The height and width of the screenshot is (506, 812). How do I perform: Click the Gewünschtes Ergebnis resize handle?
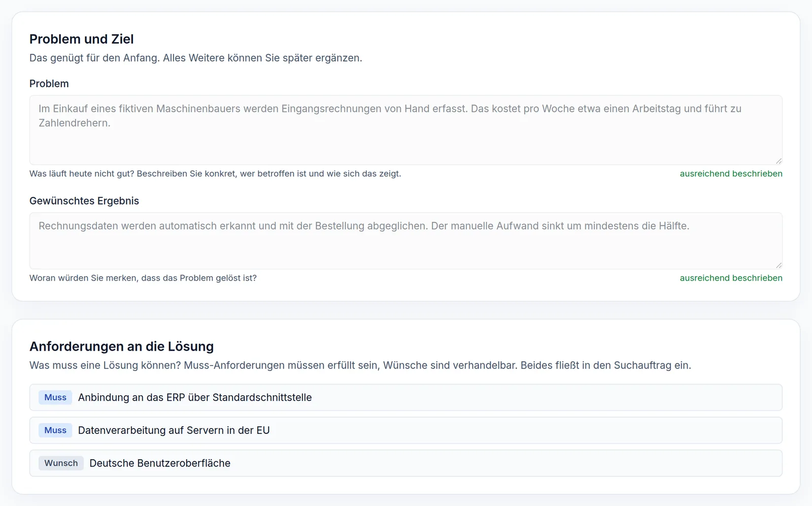point(779,265)
